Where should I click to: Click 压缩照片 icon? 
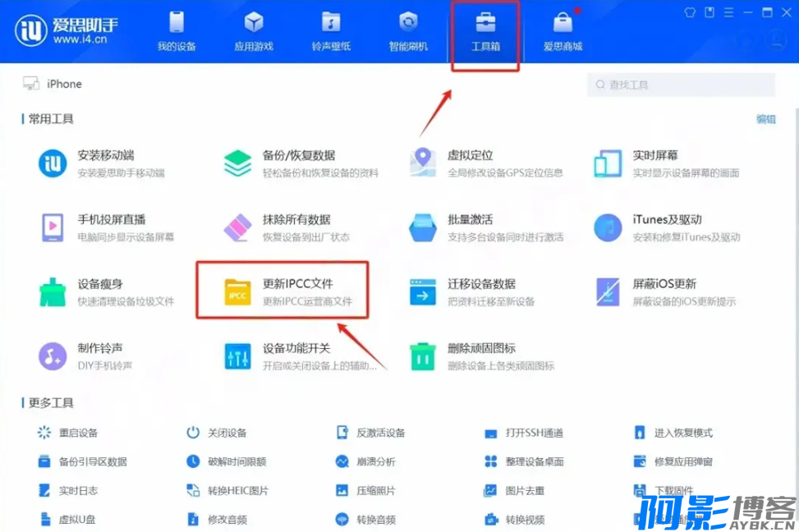click(342, 491)
